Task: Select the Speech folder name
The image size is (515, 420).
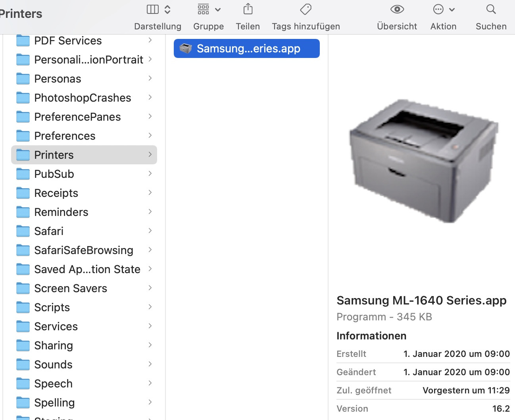Action: (53, 384)
